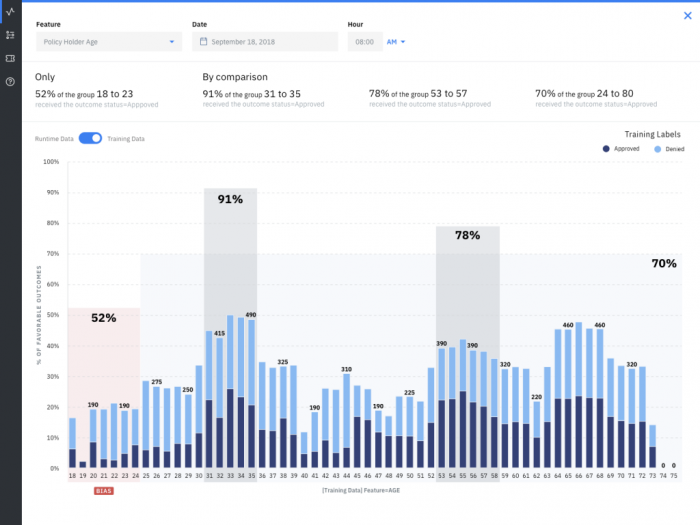Select the Runtime Data label
The width and height of the screenshot is (700, 525).
54,139
